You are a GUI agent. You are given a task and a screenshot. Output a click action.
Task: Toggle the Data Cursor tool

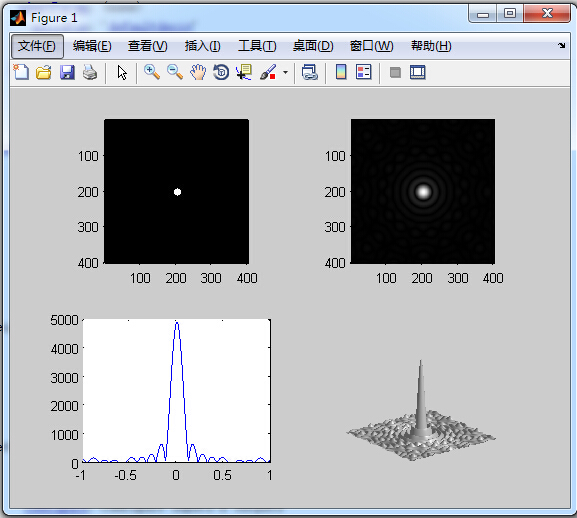tap(244, 72)
